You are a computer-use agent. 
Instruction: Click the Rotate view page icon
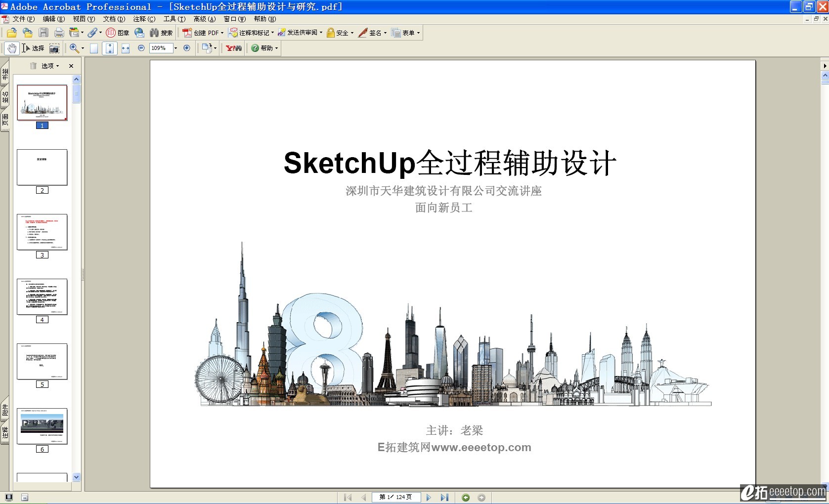pyautogui.click(x=207, y=48)
